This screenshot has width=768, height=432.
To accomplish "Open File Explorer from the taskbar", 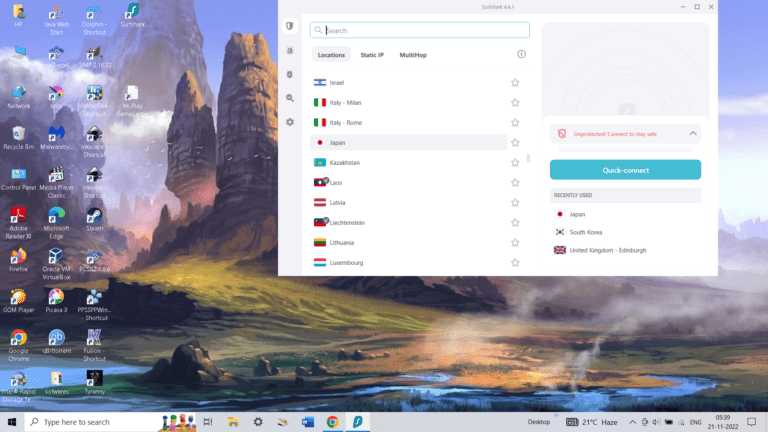I will click(x=233, y=422).
